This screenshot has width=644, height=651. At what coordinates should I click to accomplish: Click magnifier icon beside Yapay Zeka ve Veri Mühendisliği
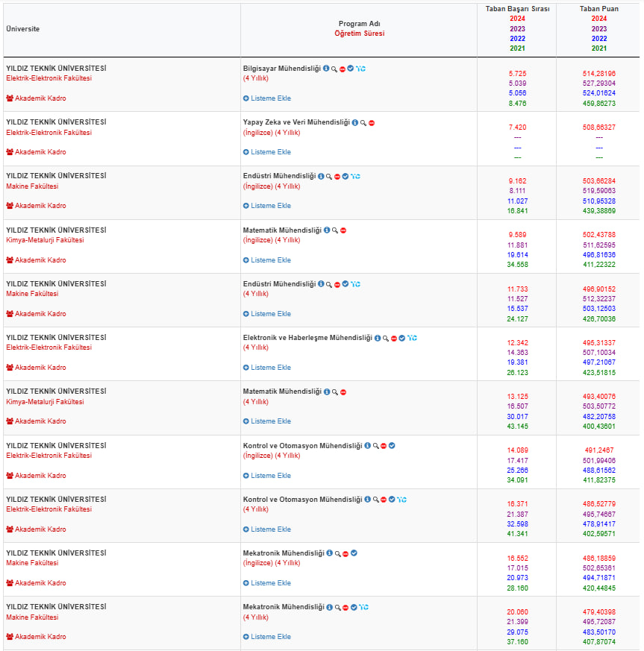coord(363,123)
